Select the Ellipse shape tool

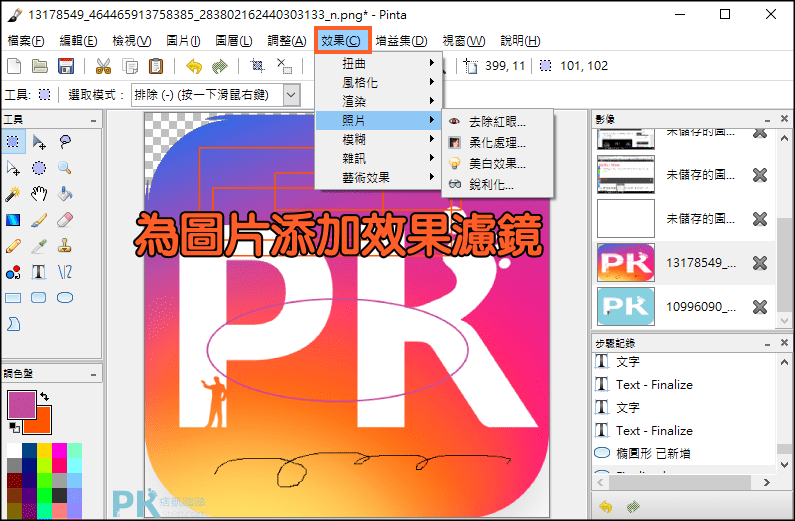65,298
